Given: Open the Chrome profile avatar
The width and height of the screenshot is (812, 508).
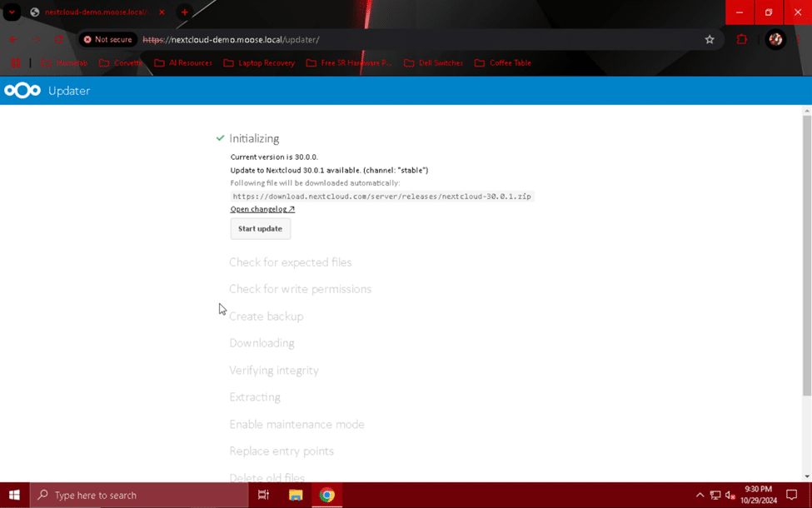Looking at the screenshot, I should click(775, 39).
